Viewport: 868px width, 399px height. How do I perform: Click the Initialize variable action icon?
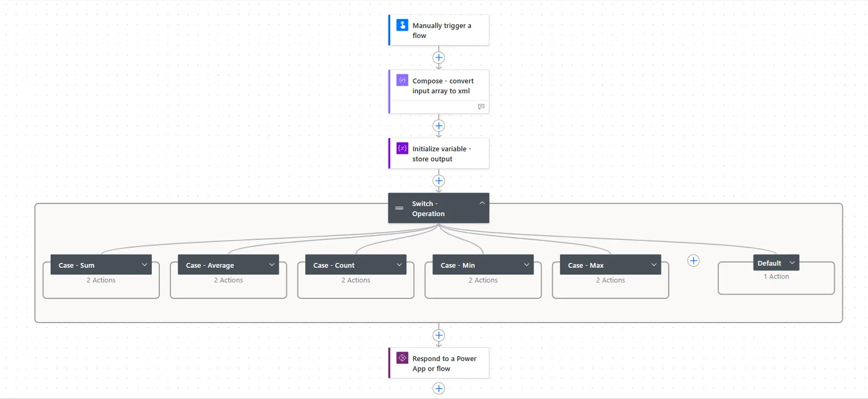[403, 148]
